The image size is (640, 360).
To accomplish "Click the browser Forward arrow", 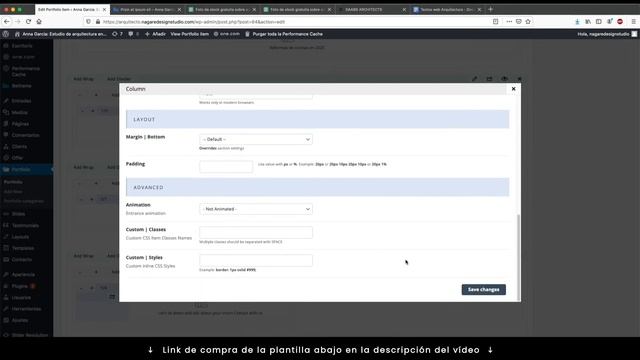I will (x=18, y=22).
